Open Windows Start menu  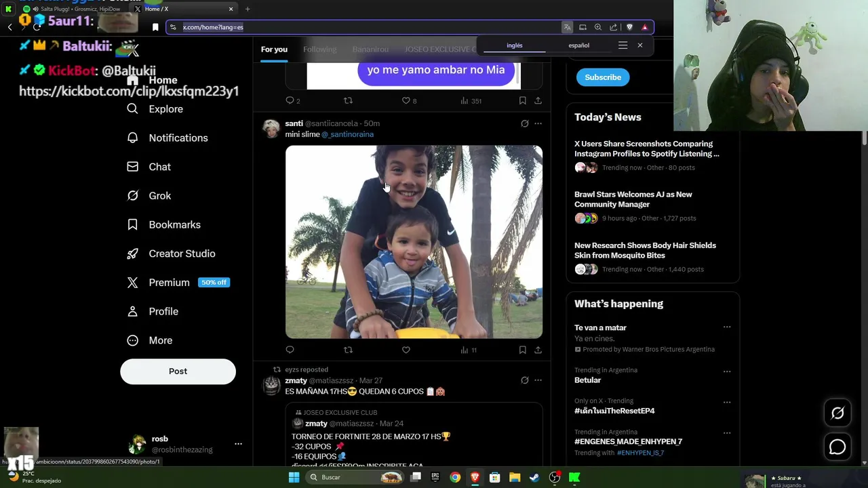294,477
